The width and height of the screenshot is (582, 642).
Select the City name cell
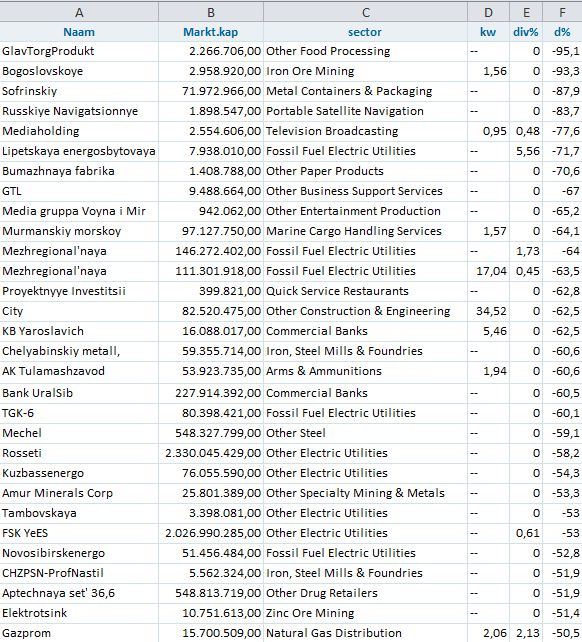pyautogui.click(x=79, y=312)
